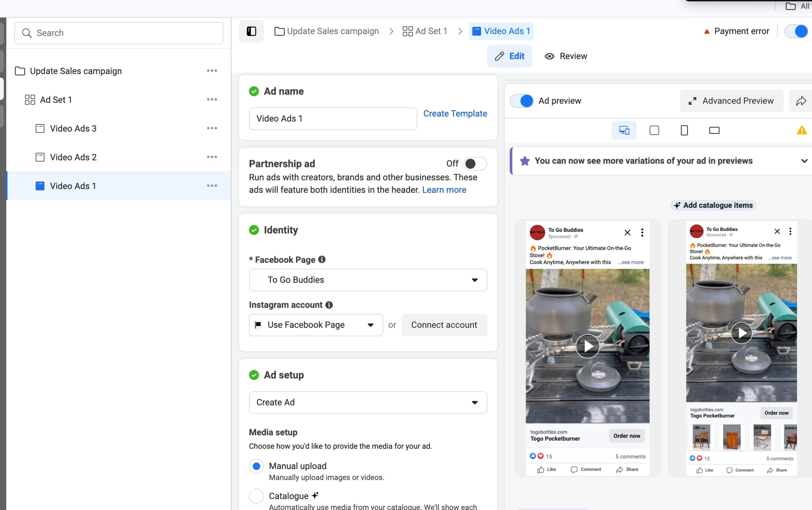Select Video Ads 2 in campaign tree

point(73,157)
